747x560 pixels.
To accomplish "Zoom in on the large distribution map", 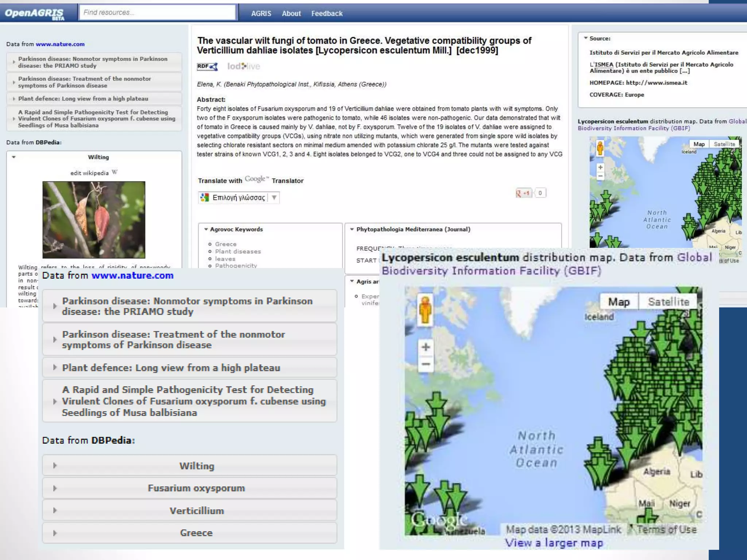I will (x=426, y=347).
